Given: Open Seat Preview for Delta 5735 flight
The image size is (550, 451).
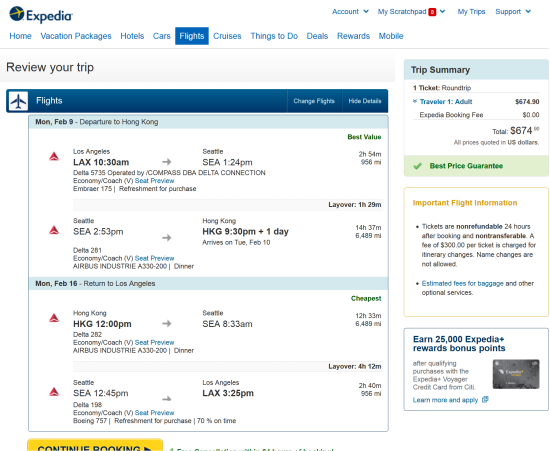Looking at the screenshot, I should pyautogui.click(x=154, y=181).
